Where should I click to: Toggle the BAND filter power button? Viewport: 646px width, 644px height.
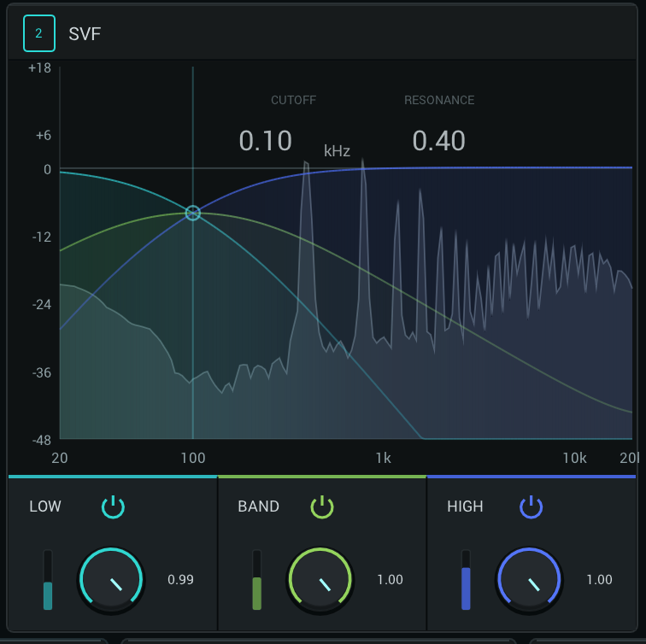322,506
